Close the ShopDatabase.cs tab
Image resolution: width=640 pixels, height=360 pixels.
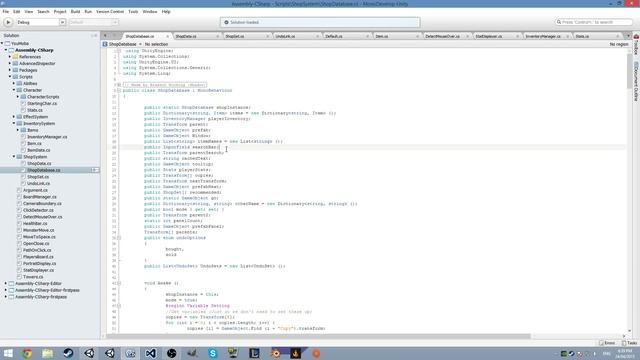click(167, 36)
